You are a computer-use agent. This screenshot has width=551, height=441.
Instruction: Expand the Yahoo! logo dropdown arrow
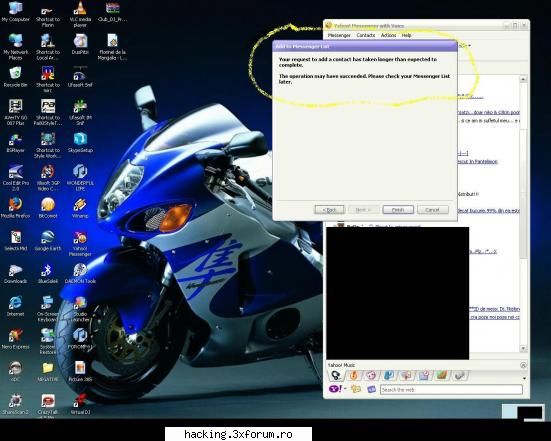[345, 389]
